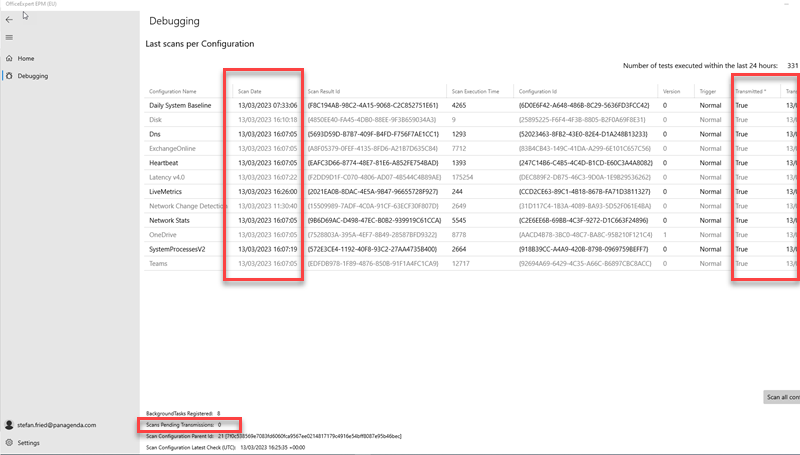800x455 pixels.
Task: Open the Home navigation item
Action: [26, 59]
